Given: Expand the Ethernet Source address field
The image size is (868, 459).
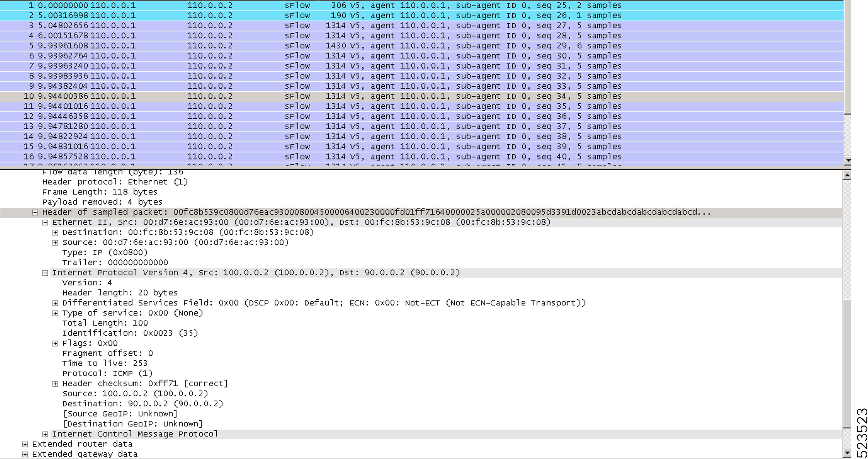Looking at the screenshot, I should (55, 243).
